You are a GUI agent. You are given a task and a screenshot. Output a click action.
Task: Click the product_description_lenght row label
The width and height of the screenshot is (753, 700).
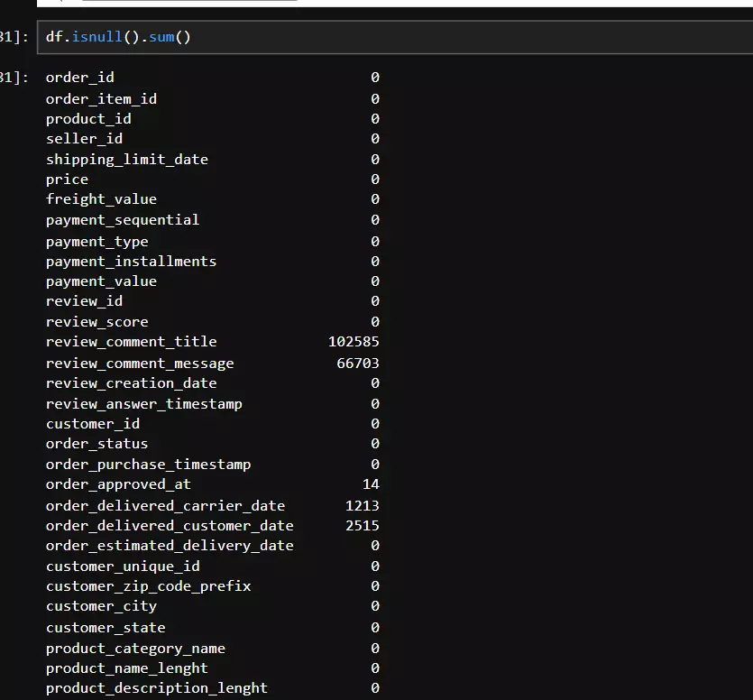[157, 688]
